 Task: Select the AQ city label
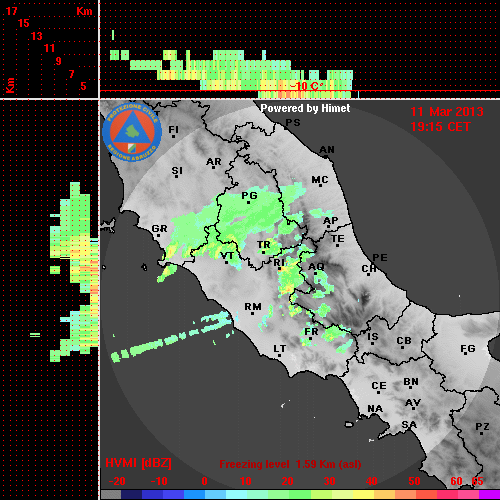316,267
